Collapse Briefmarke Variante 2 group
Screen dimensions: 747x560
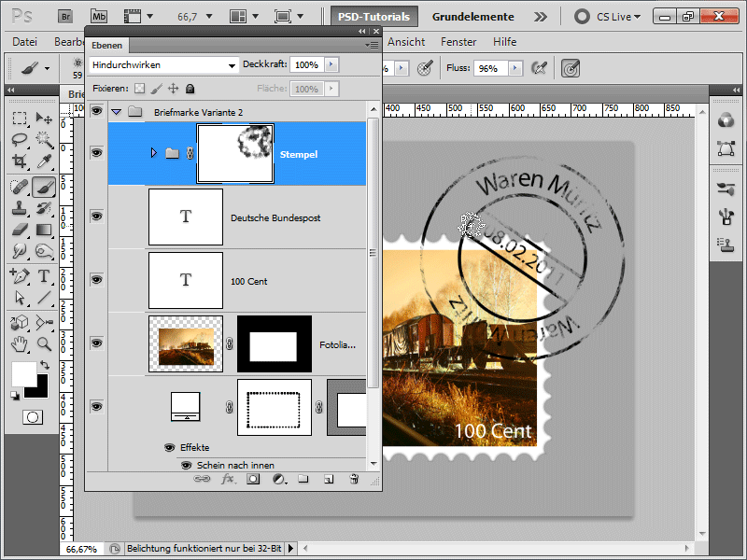[116, 112]
